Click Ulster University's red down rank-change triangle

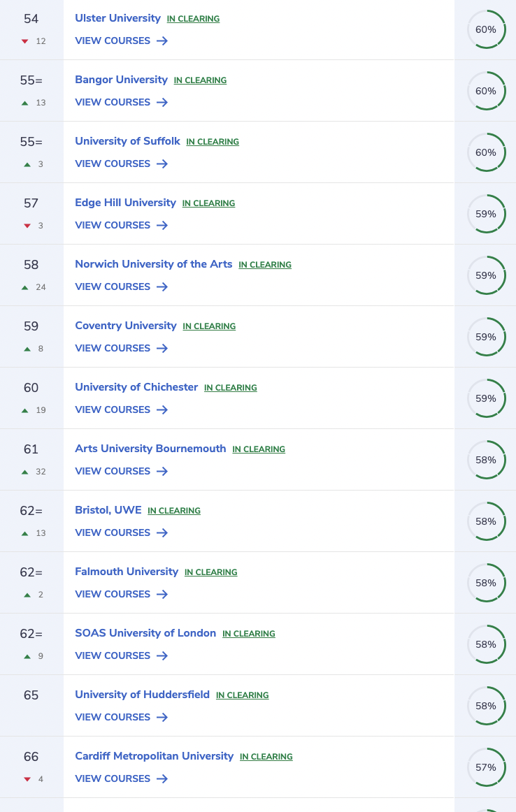tap(25, 41)
